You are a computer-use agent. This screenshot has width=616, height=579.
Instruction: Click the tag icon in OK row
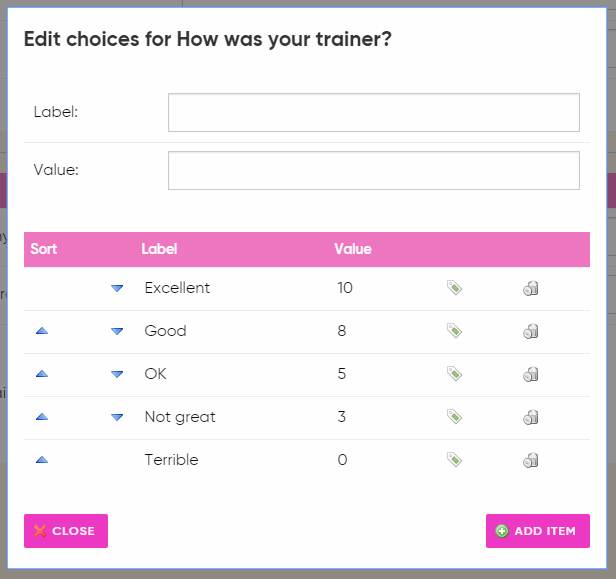(x=454, y=374)
